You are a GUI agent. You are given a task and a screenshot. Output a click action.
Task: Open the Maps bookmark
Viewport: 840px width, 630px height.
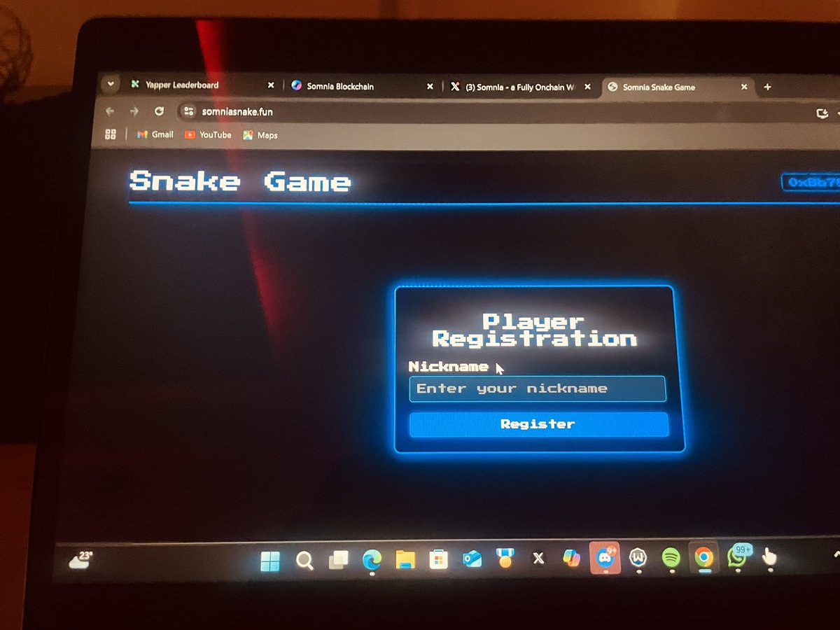pyautogui.click(x=260, y=135)
